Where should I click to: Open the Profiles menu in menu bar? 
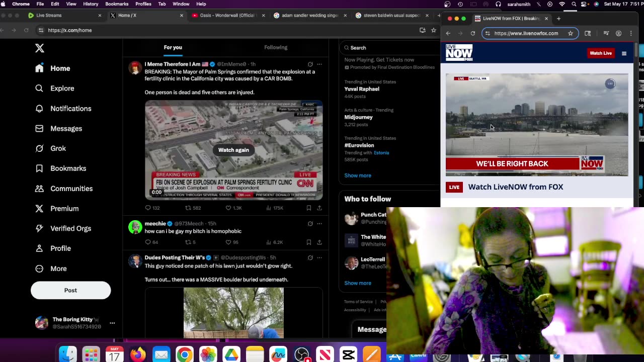143,4
